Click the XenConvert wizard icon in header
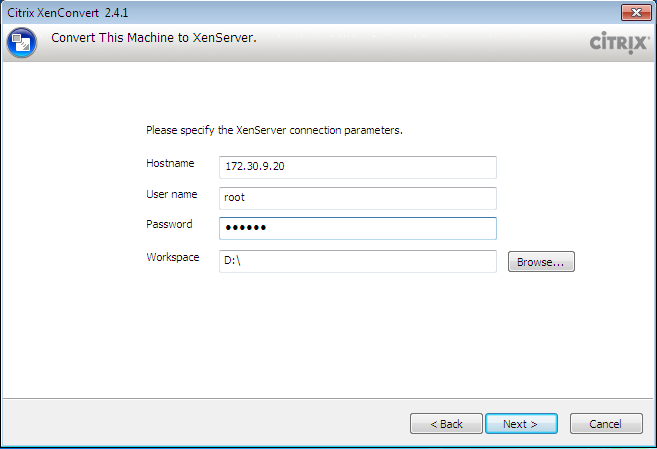Image resolution: width=657 pixels, height=449 pixels. pyautogui.click(x=22, y=43)
